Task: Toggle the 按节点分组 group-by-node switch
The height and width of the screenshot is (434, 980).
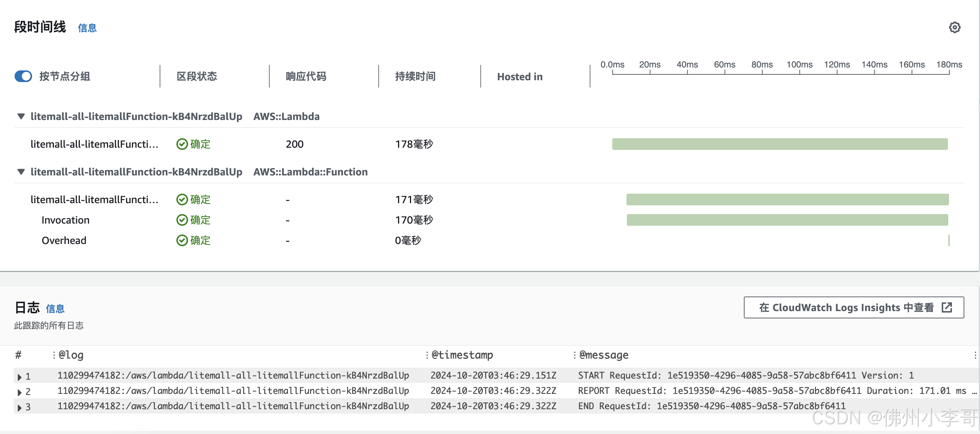Action: pos(23,77)
